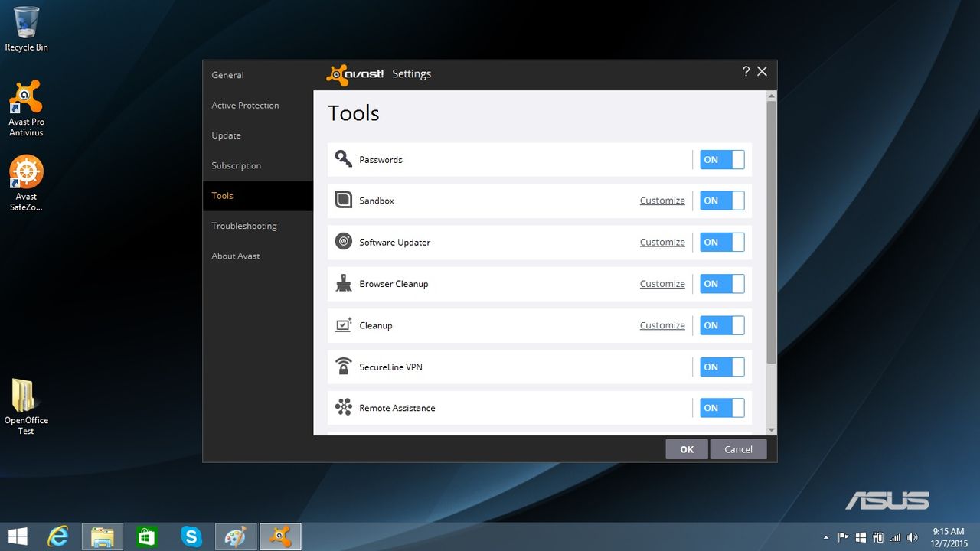Click the Remote Assistance icon
Viewport: 980px width, 551px height.
point(343,407)
